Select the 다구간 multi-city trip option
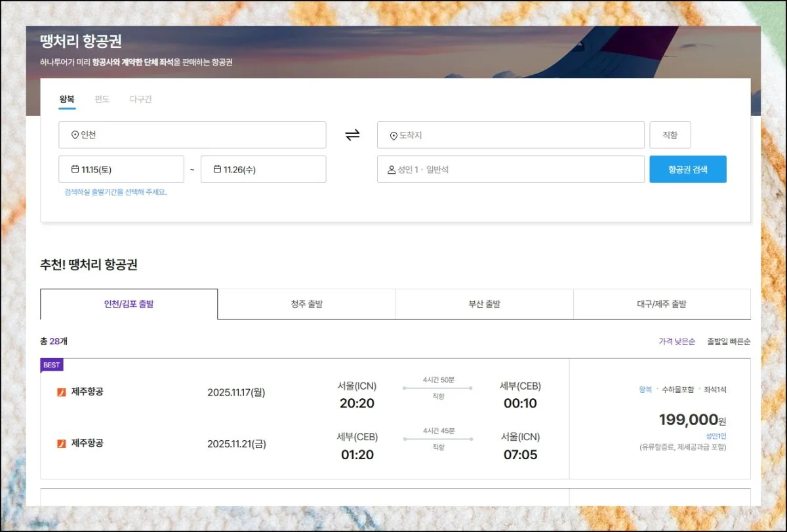 (x=140, y=100)
